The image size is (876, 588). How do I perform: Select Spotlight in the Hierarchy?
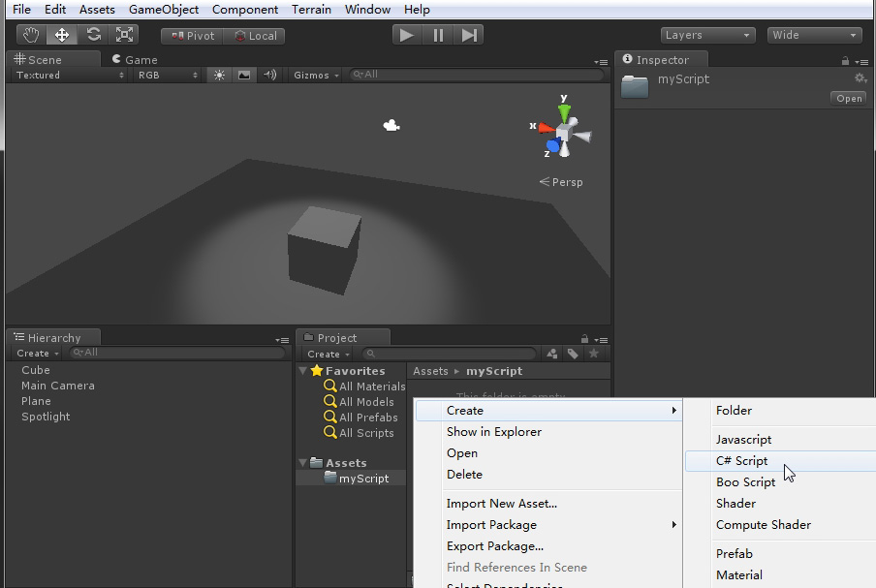[x=46, y=417]
